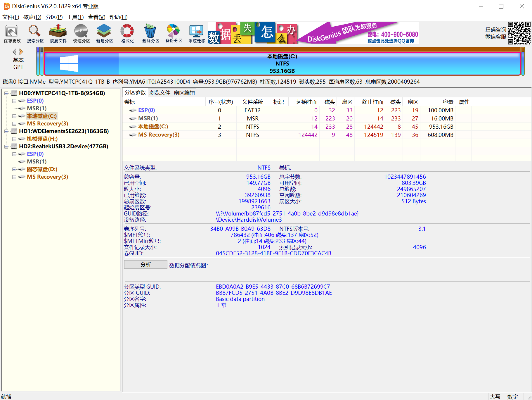This screenshot has height=400, width=532.
Task: Collapse the HD0 YMTCPC41Q disk node
Action: [x=6, y=93]
